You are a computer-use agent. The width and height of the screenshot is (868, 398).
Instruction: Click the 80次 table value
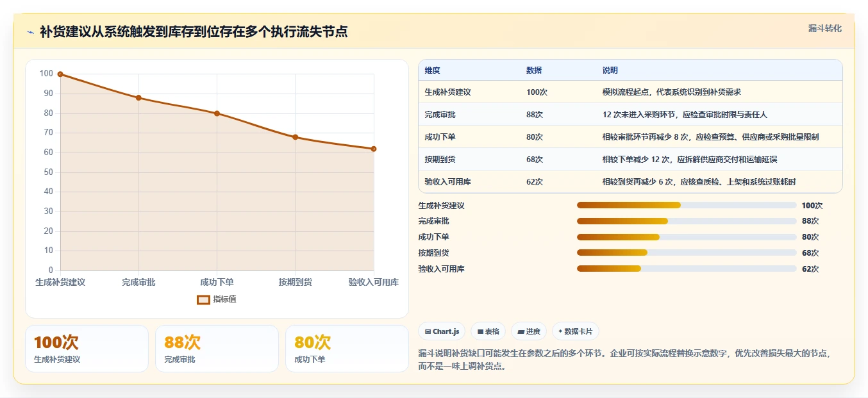(535, 137)
